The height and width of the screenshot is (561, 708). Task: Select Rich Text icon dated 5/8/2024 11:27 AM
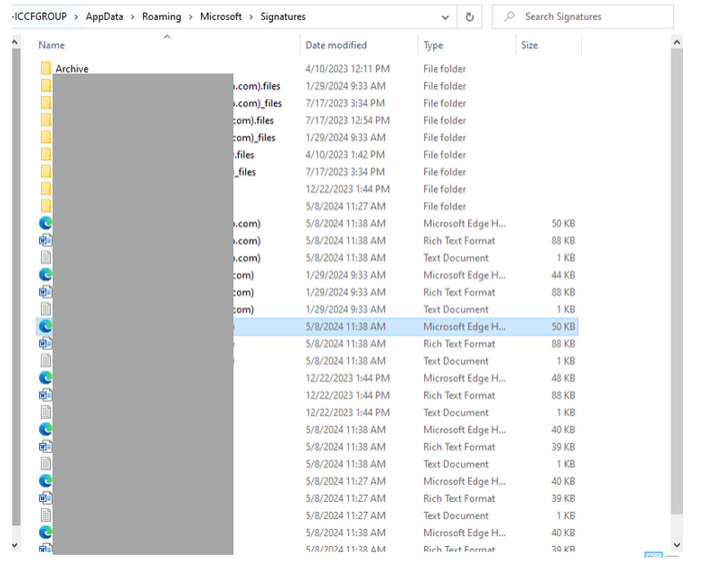click(46, 498)
